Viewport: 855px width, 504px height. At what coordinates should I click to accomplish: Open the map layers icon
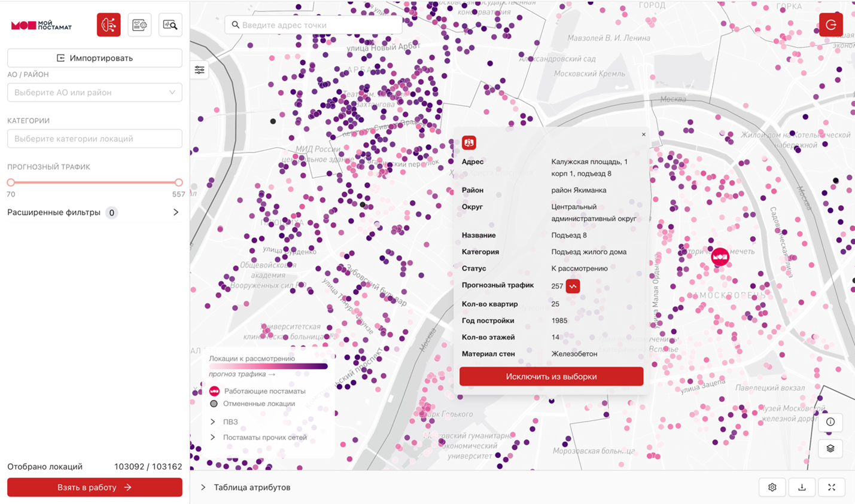830,448
